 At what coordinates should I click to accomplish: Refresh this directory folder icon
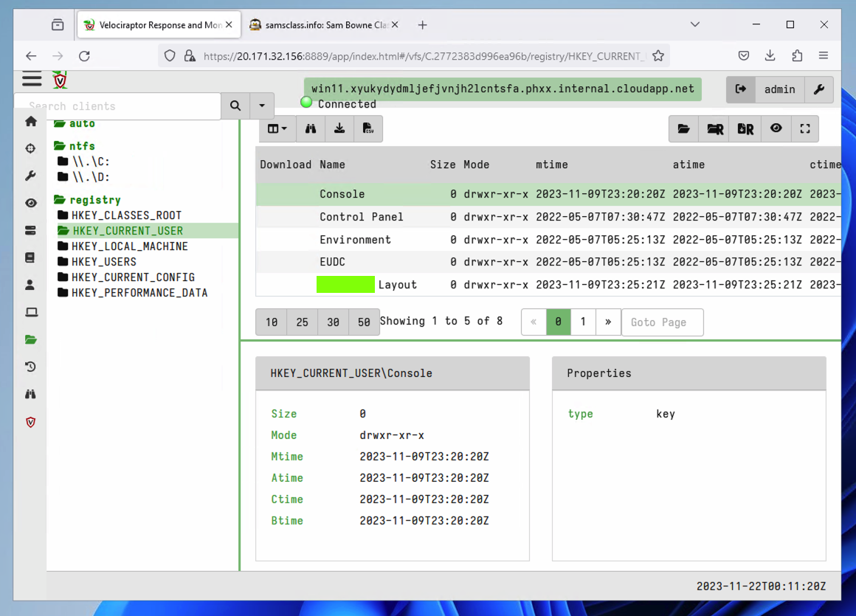point(683,129)
